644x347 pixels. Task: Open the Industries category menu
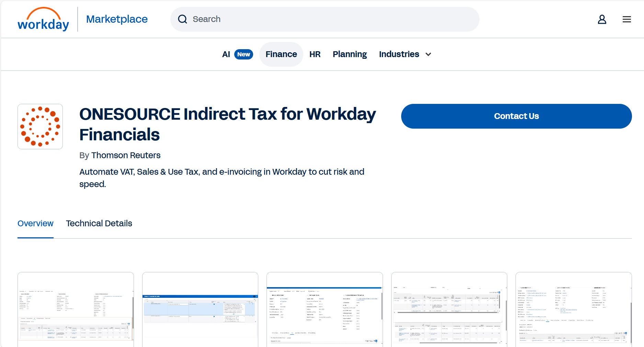pyautogui.click(x=399, y=54)
